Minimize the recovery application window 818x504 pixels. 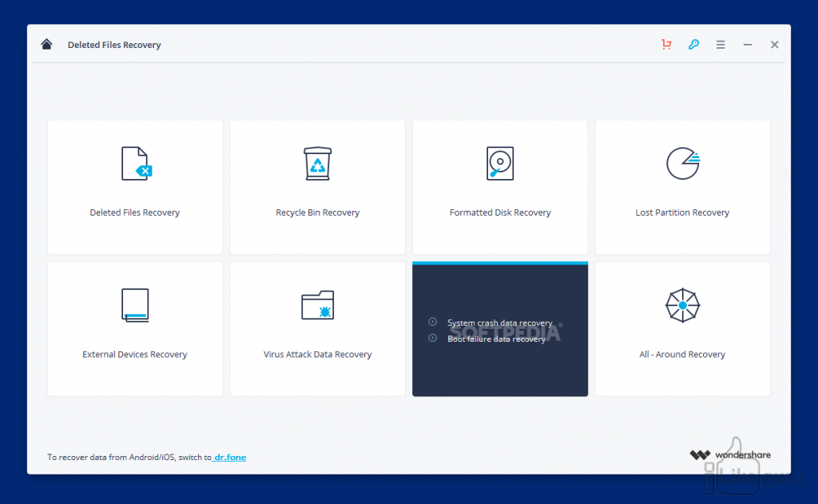[x=748, y=45]
